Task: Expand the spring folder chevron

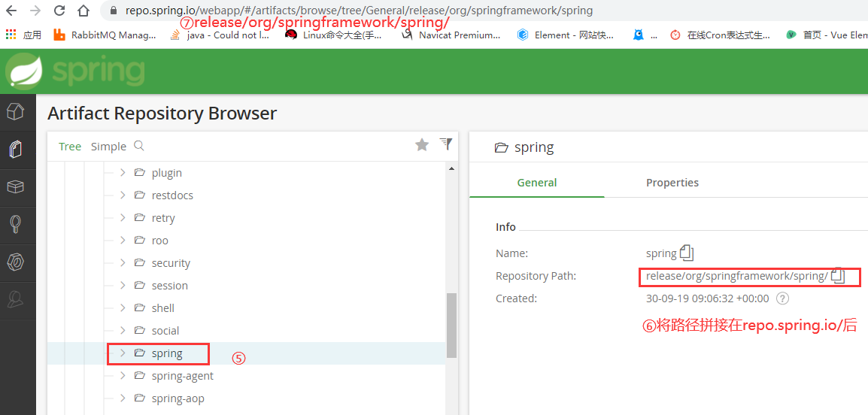Action: (123, 353)
